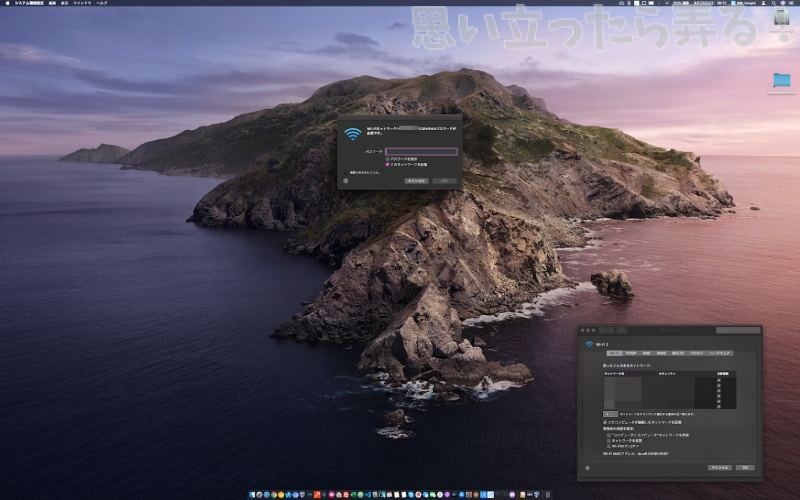This screenshot has height=500, width=800.
Task: Toggle admin requirement for Wi-Fi on/off
Action: pyautogui.click(x=609, y=446)
